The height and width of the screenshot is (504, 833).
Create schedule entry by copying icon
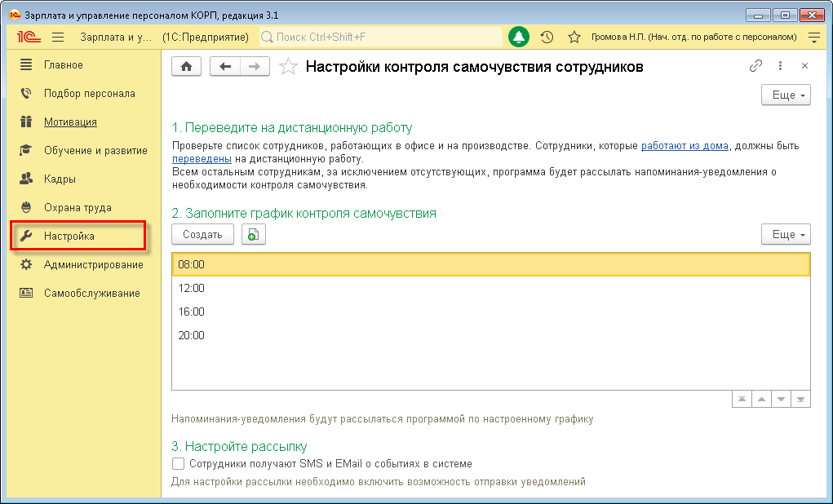[254, 234]
